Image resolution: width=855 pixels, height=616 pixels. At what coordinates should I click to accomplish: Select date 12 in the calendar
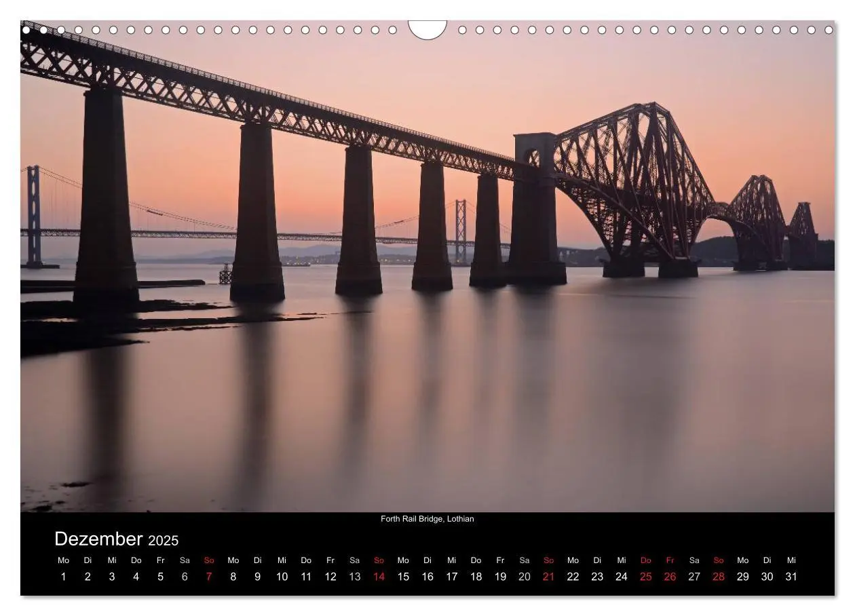[330, 577]
